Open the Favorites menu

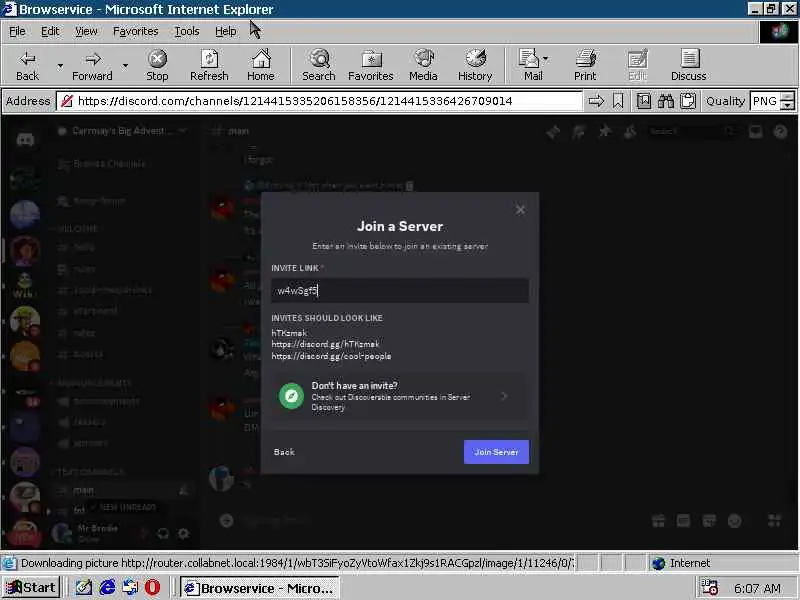tap(135, 32)
